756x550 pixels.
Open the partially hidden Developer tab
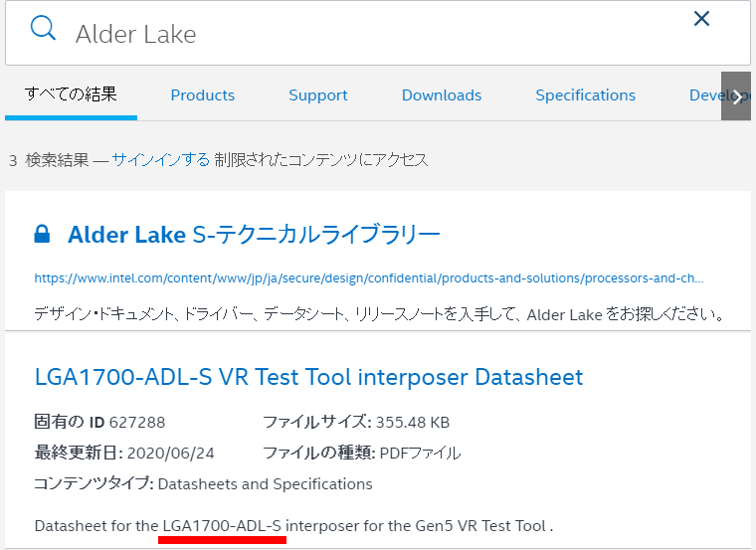pyautogui.click(x=705, y=95)
